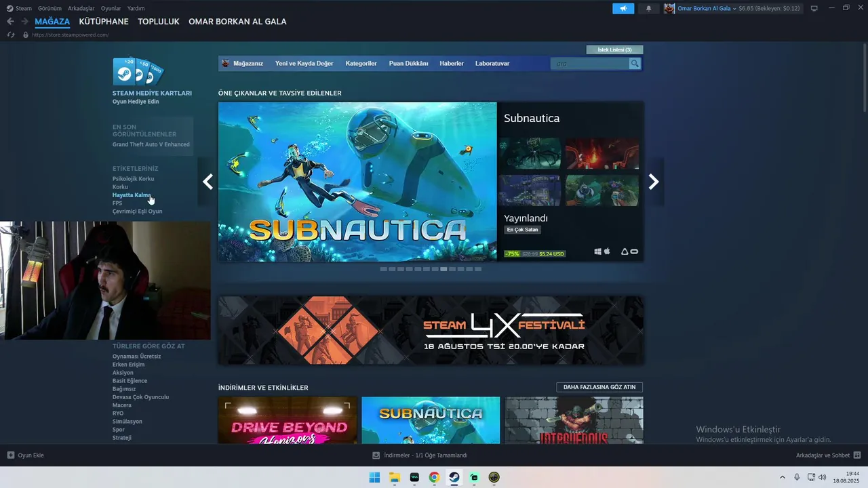Open İstek Listesi (3) wishlist

coord(614,49)
